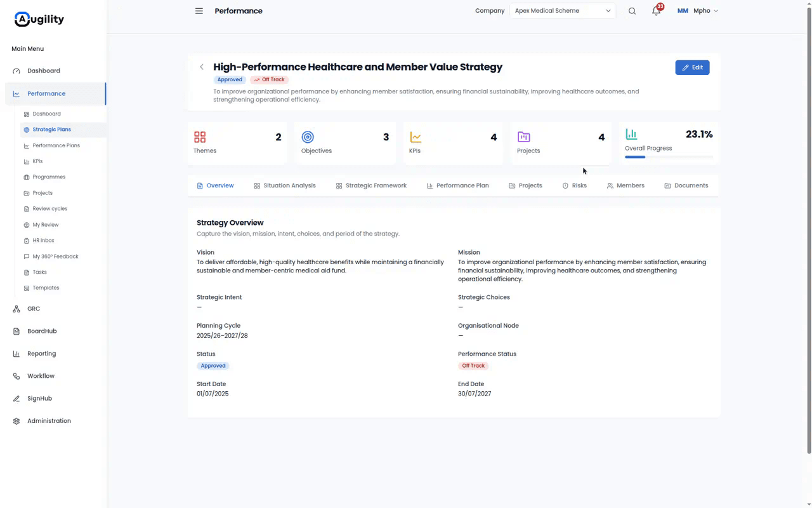Open the Projects tab
This screenshot has width=812, height=508.
point(525,185)
